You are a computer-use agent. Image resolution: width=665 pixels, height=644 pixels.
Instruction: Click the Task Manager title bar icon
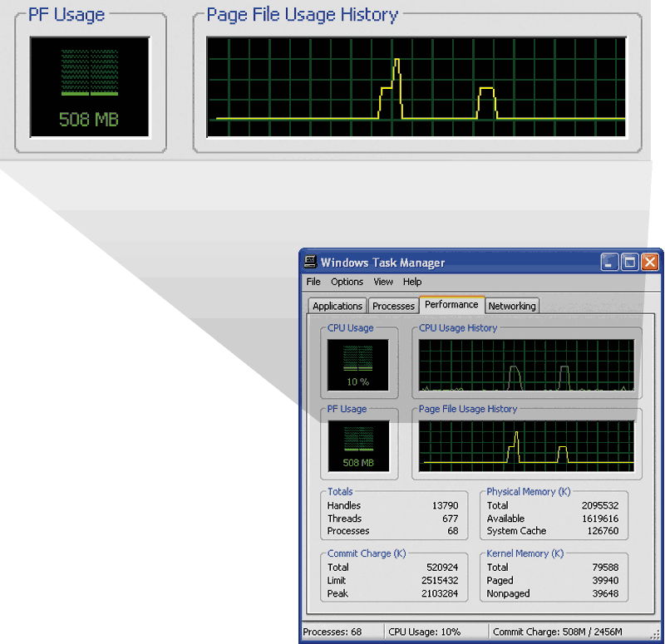pyautogui.click(x=309, y=262)
